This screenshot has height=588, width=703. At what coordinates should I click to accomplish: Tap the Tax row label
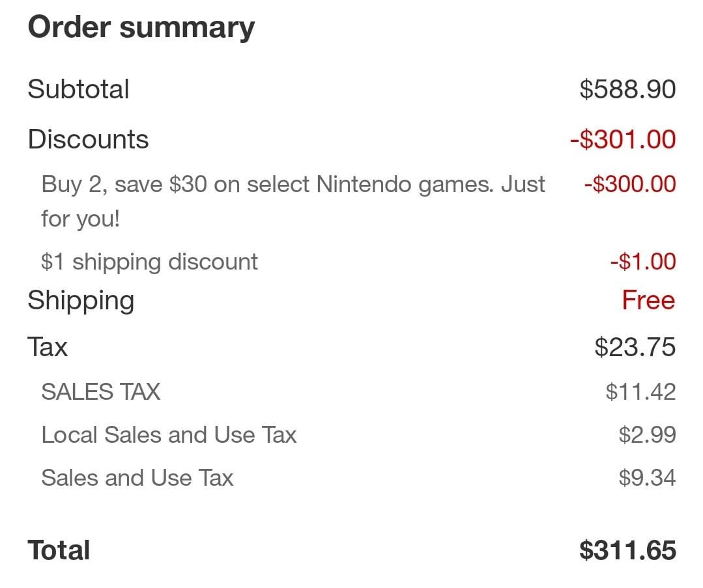click(x=48, y=346)
